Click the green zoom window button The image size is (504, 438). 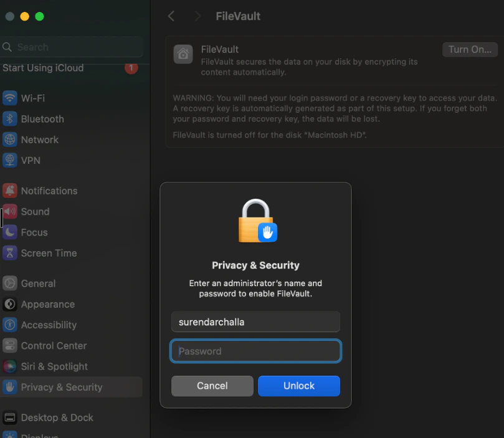39,16
